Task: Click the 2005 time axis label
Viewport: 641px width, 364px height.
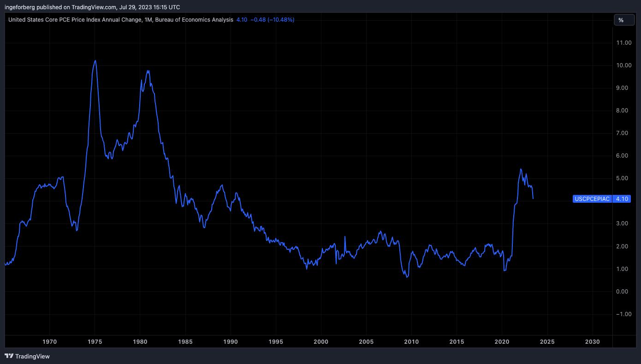Action: click(x=366, y=342)
